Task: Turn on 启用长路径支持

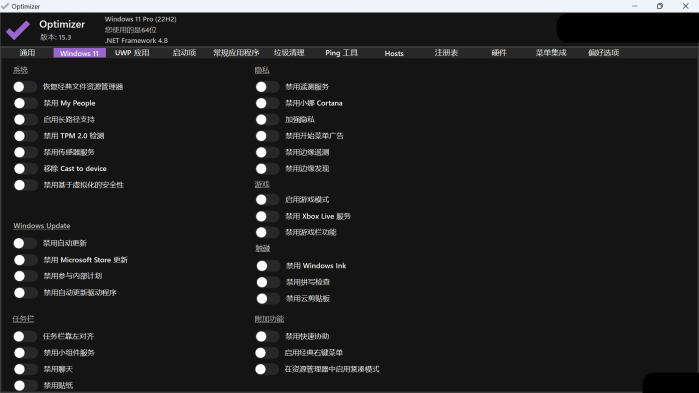Action: tap(25, 119)
